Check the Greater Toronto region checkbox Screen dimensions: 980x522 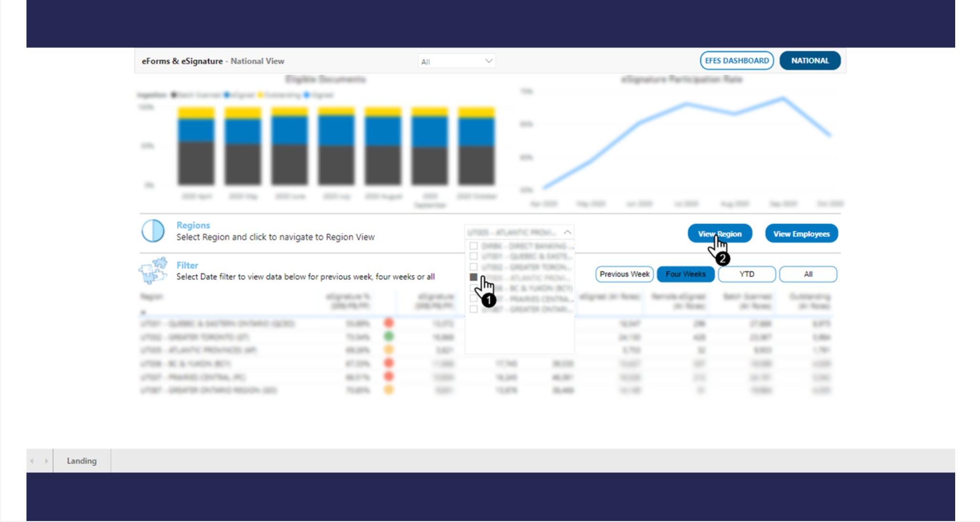[x=473, y=267]
